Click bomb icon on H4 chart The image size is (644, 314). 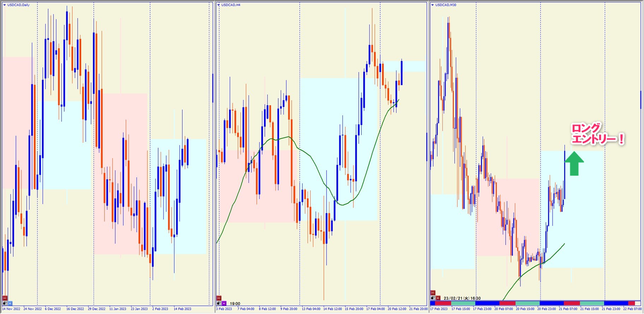[219, 303]
